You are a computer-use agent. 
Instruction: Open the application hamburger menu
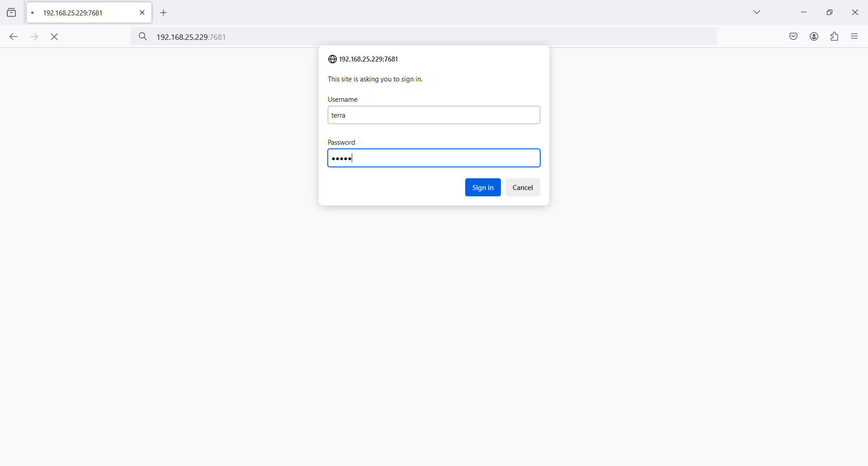[x=854, y=37]
